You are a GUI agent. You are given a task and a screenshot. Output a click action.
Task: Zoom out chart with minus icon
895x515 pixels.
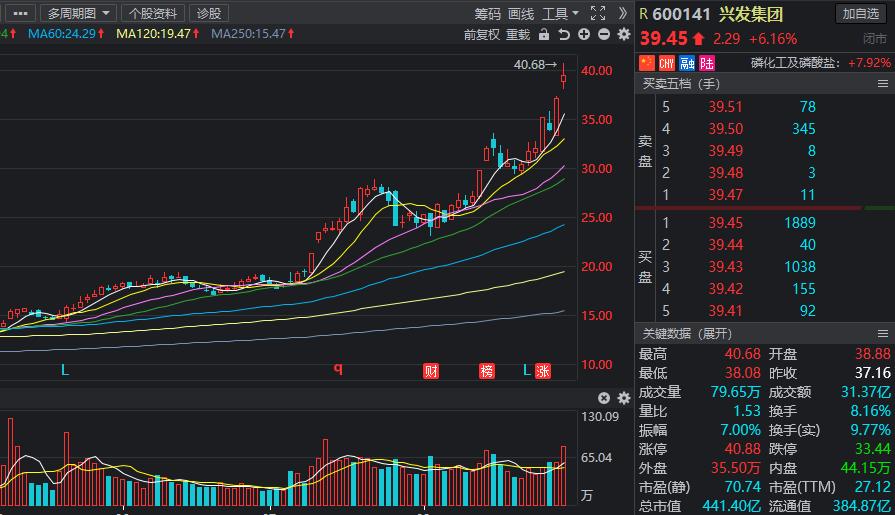coord(604,34)
